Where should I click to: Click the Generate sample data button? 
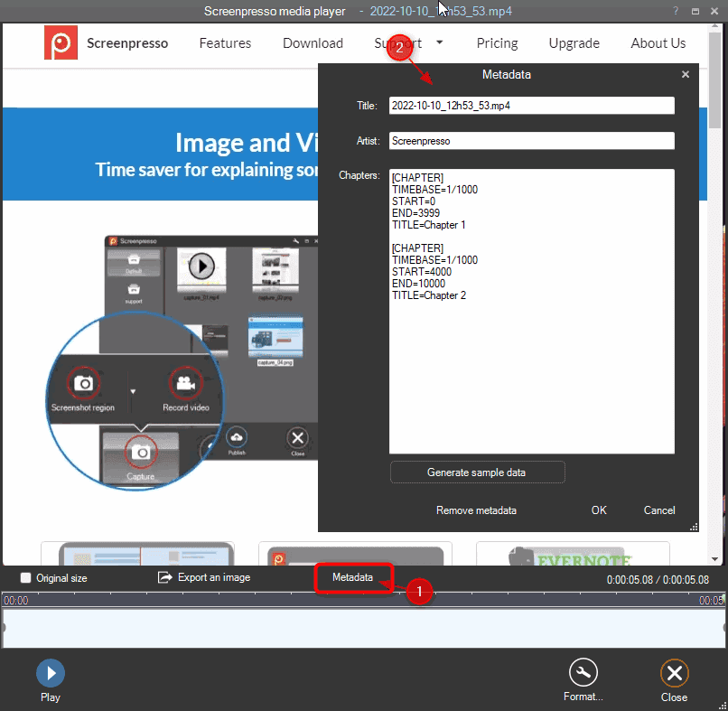click(x=477, y=472)
